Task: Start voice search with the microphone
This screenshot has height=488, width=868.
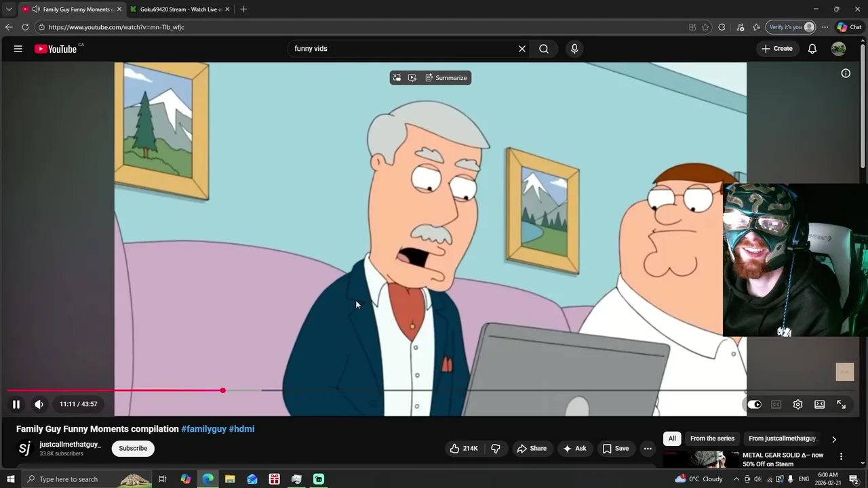Action: [574, 49]
